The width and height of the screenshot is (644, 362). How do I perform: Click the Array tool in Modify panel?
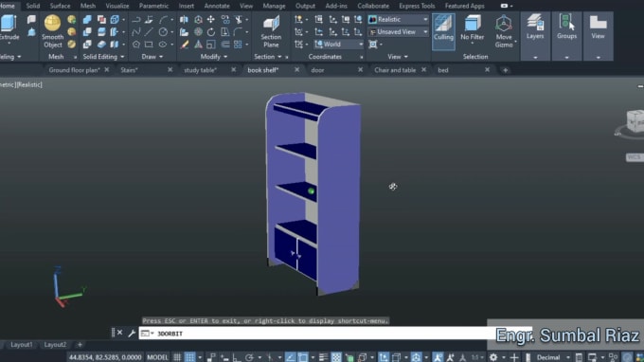239,45
